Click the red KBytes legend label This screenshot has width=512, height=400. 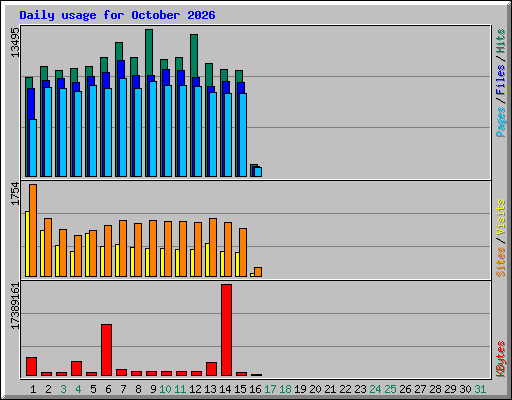(501, 359)
